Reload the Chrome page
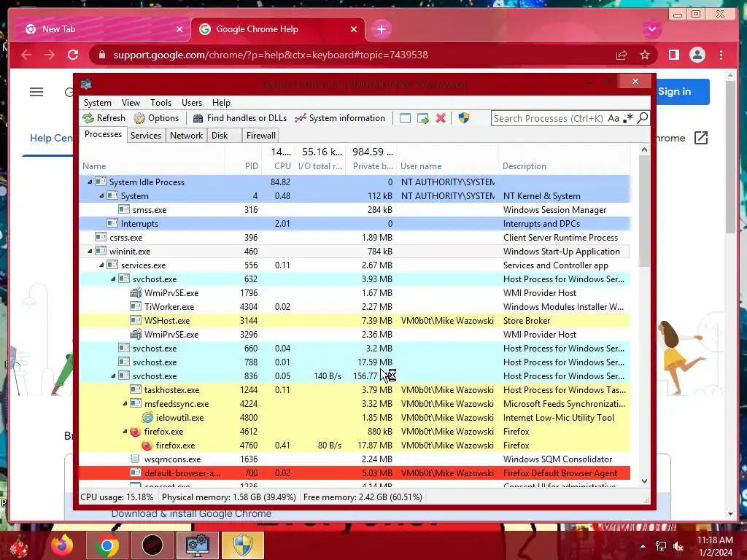 point(73,55)
